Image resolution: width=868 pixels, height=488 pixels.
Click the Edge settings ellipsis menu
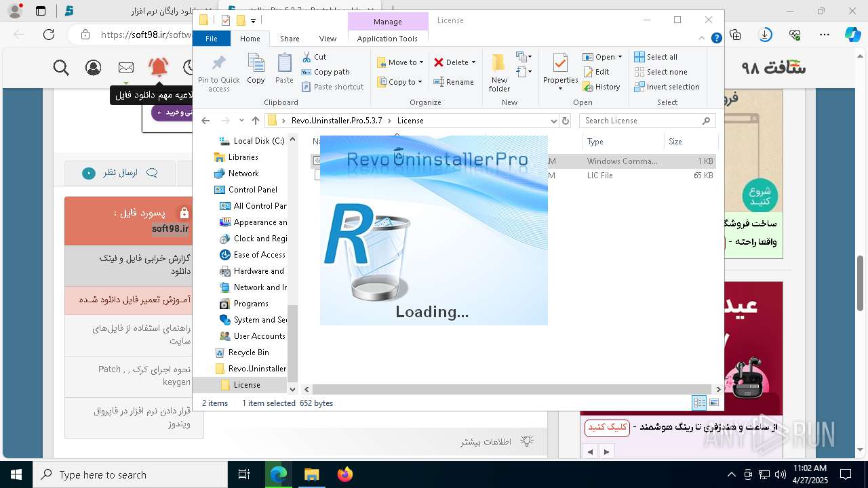pyautogui.click(x=824, y=35)
